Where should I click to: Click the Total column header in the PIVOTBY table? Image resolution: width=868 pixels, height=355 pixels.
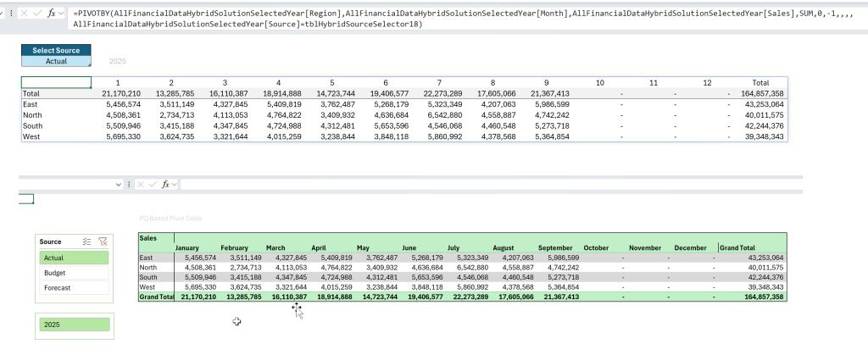coord(760,82)
